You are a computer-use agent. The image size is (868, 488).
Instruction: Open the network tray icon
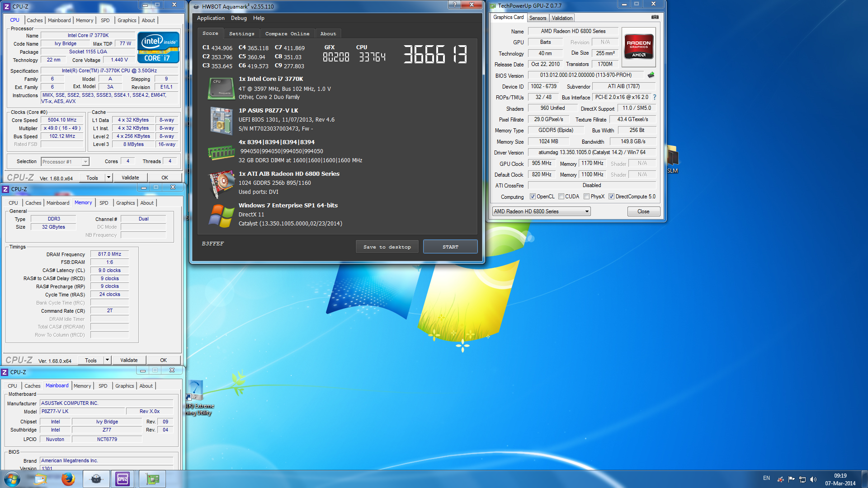coord(802,479)
